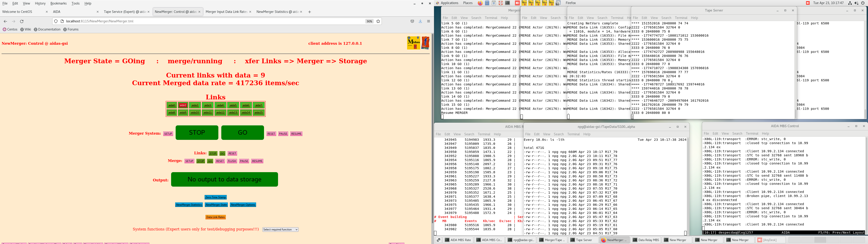This screenshot has width=868, height=244.
Task: Click the Zero Time Stamp button
Action: pyautogui.click(x=216, y=197)
